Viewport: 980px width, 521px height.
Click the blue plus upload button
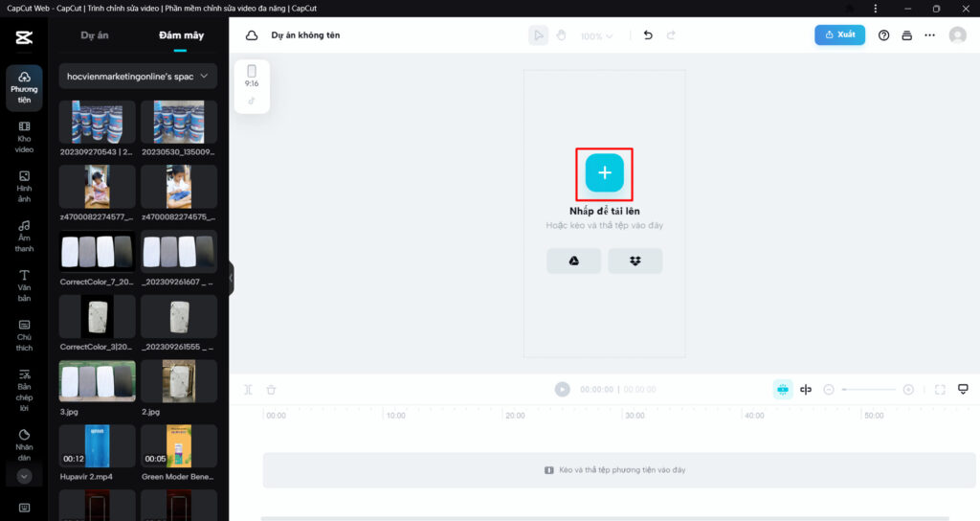604,172
